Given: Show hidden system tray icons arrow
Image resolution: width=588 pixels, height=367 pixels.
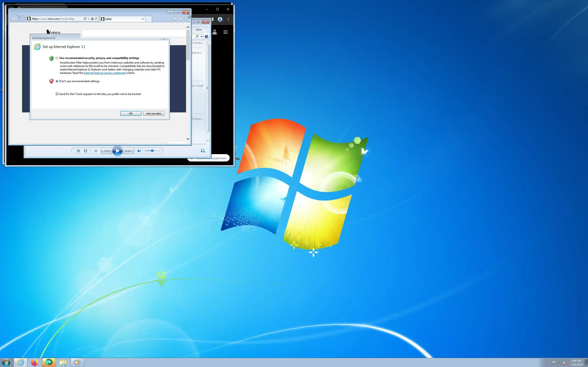Looking at the screenshot, I should pos(548,363).
